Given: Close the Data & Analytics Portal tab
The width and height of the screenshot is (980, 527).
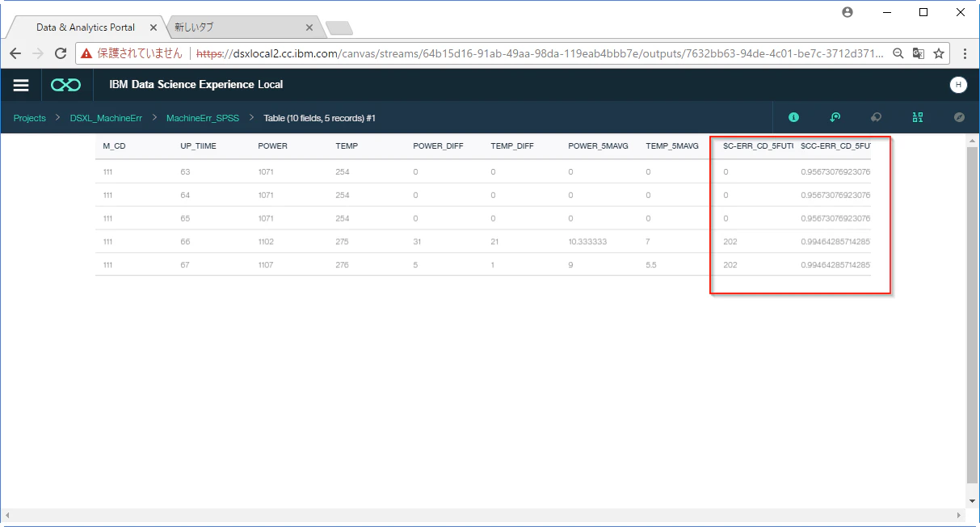Looking at the screenshot, I should pyautogui.click(x=154, y=27).
